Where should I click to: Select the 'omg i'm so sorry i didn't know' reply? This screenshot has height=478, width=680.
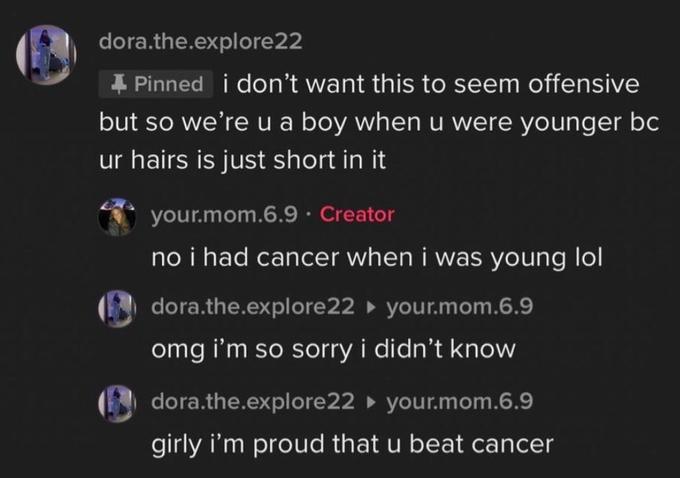tap(333, 350)
